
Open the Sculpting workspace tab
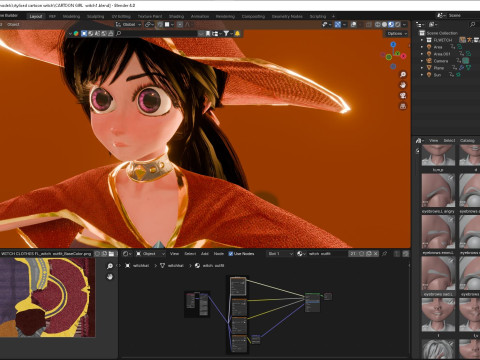[x=95, y=16]
